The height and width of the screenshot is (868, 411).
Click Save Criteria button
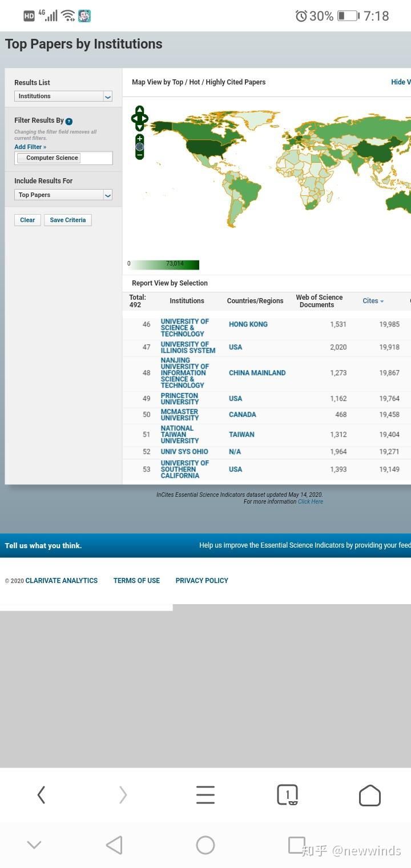68,220
